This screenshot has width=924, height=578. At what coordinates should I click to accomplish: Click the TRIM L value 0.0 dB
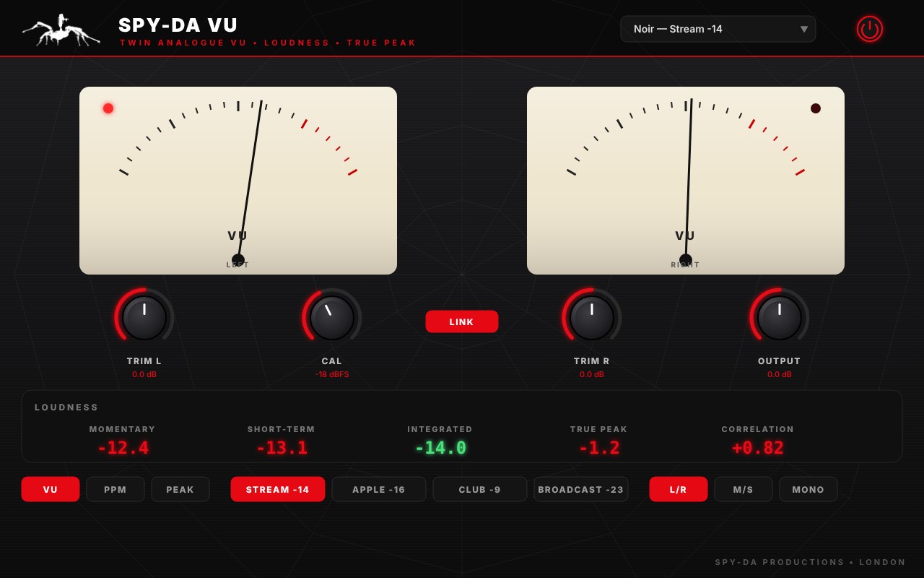tap(144, 374)
